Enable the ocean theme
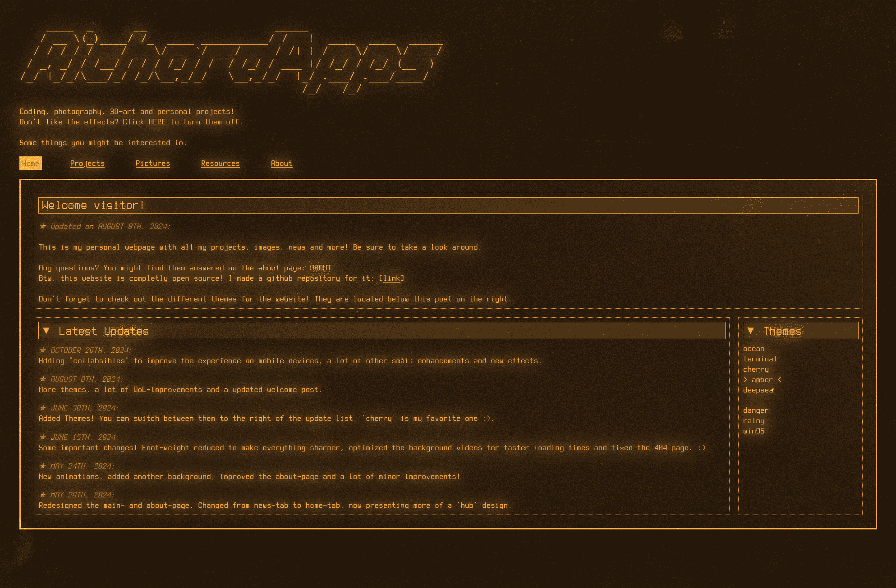Image resolution: width=896 pixels, height=588 pixels. click(754, 348)
